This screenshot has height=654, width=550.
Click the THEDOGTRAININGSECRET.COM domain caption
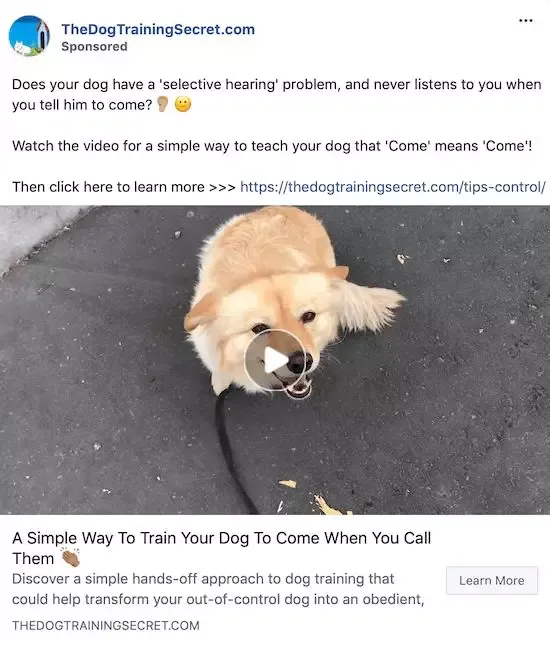(x=106, y=625)
